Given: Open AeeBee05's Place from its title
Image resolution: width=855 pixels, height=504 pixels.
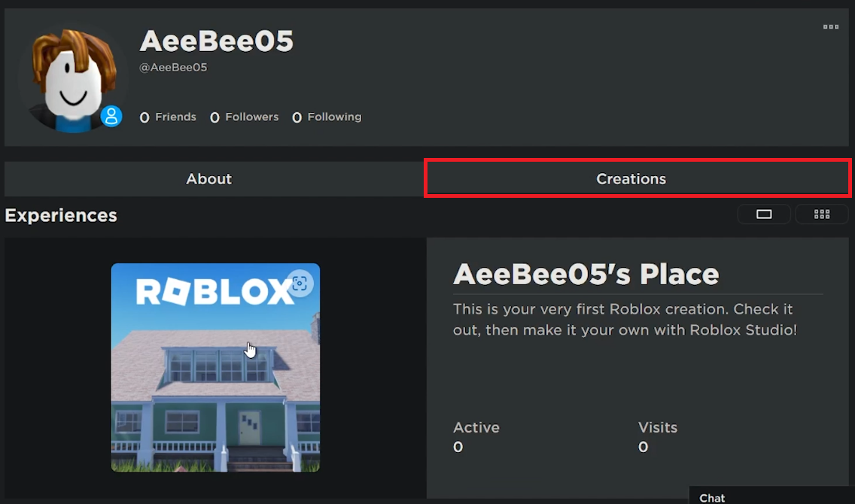Looking at the screenshot, I should [x=586, y=273].
